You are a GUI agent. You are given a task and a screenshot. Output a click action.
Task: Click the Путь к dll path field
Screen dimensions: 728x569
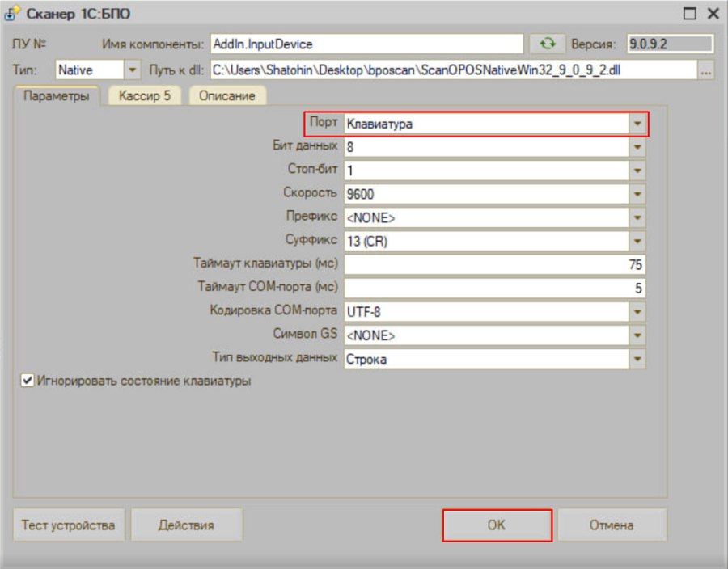(454, 70)
